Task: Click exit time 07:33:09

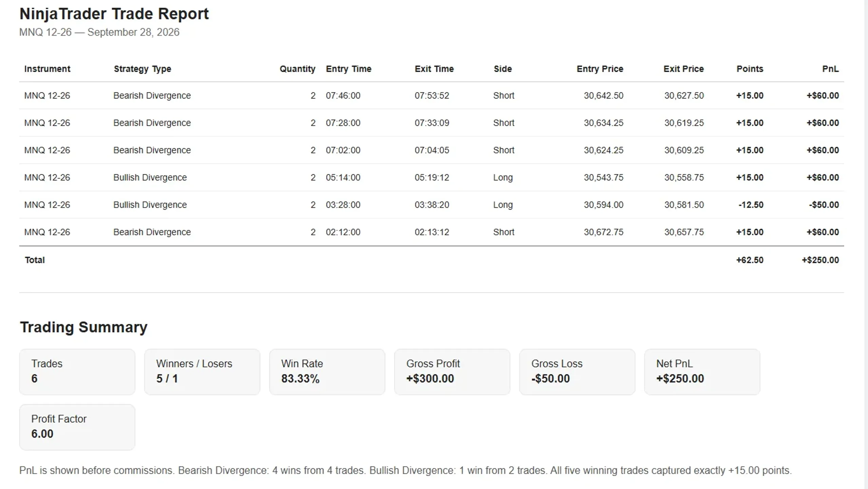Action: pos(432,123)
